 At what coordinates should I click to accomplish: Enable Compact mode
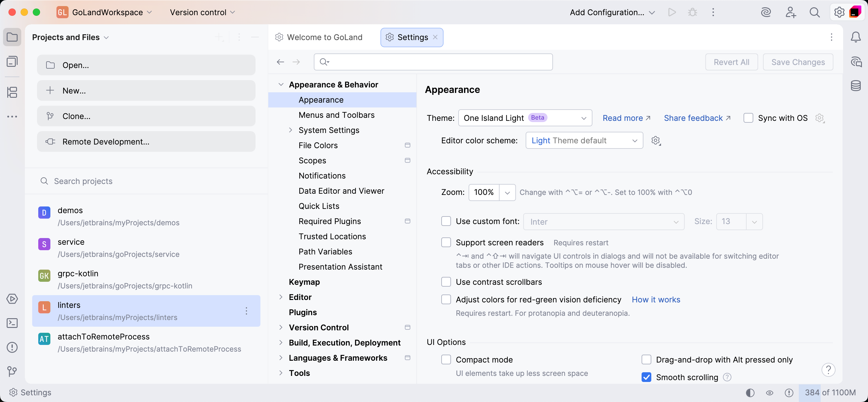446,359
